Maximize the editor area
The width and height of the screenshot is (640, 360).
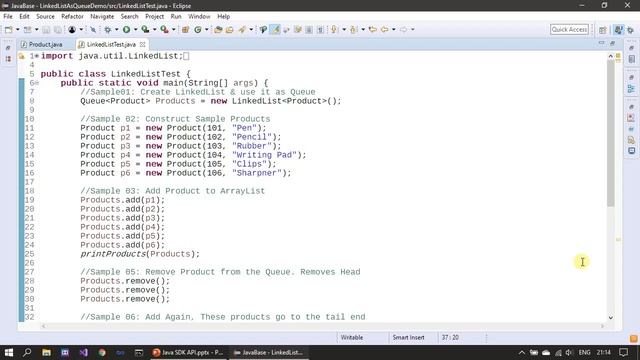pyautogui.click(x=612, y=43)
